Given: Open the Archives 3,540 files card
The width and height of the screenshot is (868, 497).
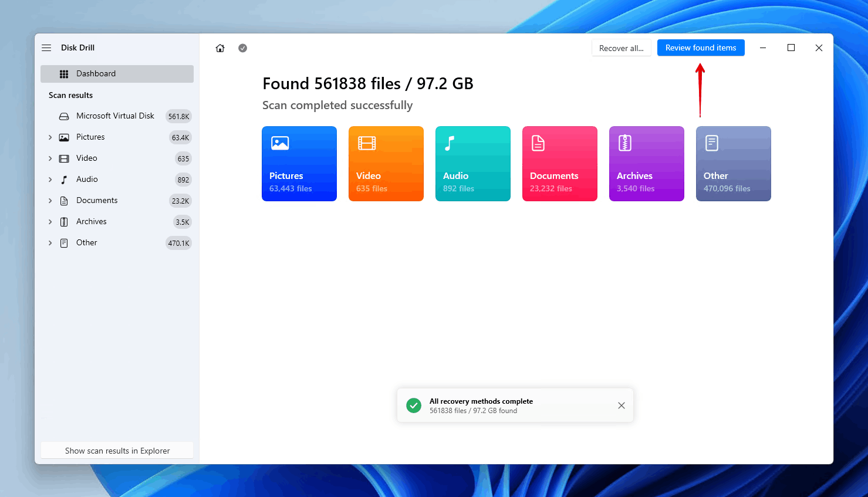Looking at the screenshot, I should 647,164.
